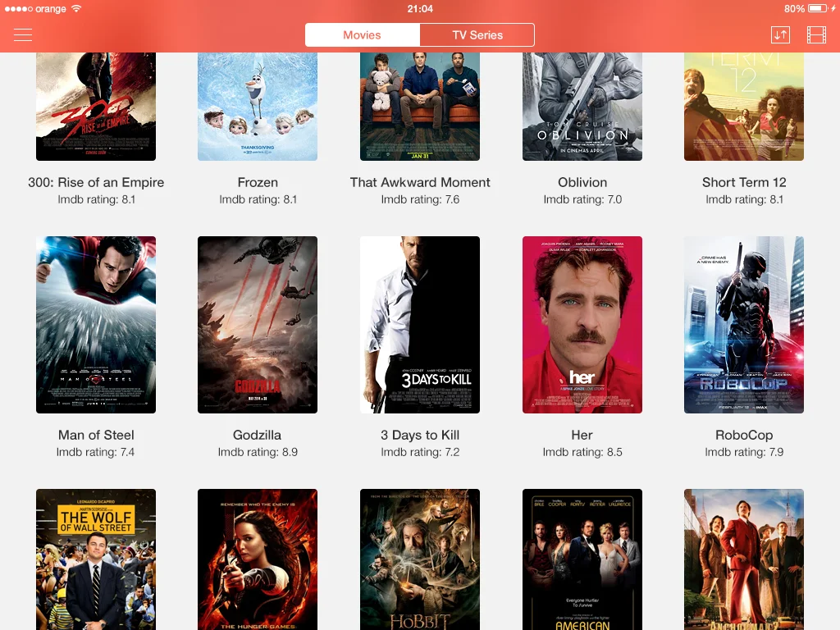Viewport: 840px width, 630px height.
Task: Select the 'RoboCop' title text
Action: pos(744,435)
